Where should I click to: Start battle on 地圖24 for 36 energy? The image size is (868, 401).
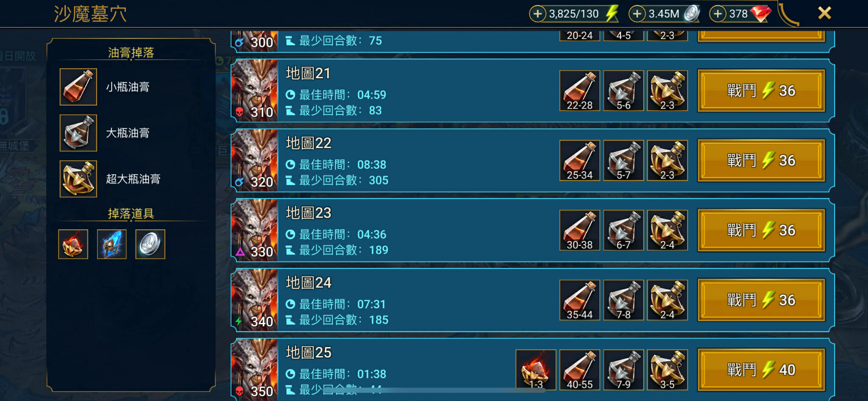click(x=761, y=300)
